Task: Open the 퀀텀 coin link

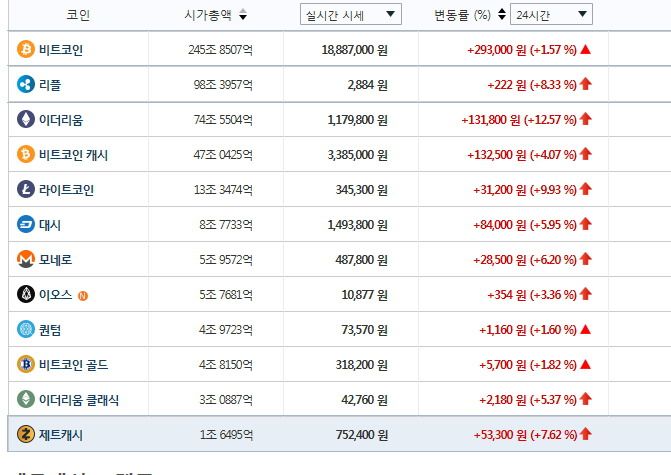Action: point(50,330)
